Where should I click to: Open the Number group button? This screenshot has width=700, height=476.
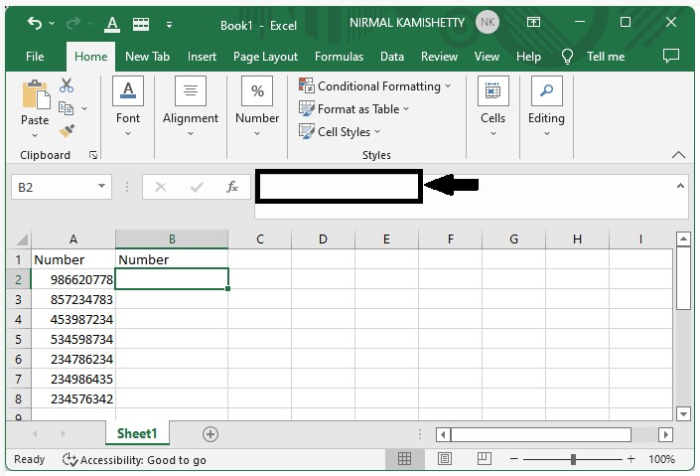pos(257,107)
